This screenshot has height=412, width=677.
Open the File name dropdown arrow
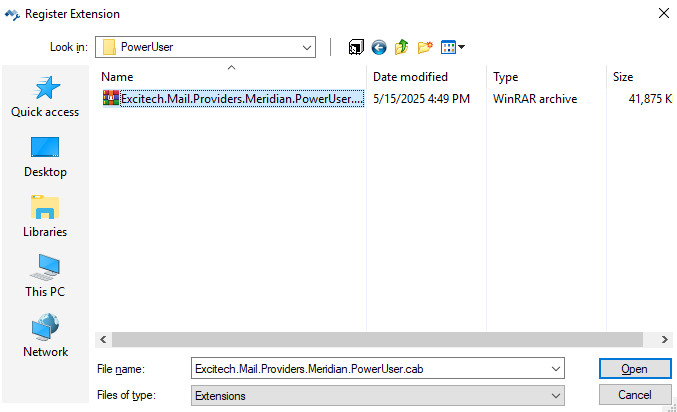(556, 369)
